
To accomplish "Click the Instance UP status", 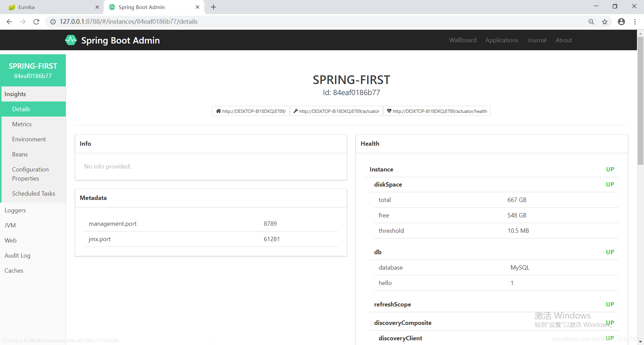I will click(610, 169).
